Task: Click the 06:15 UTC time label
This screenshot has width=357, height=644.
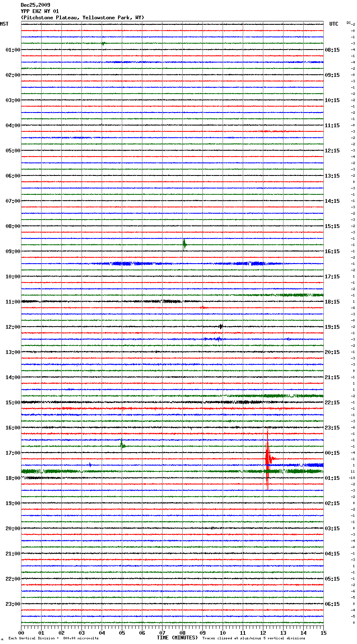Action: coord(332,604)
